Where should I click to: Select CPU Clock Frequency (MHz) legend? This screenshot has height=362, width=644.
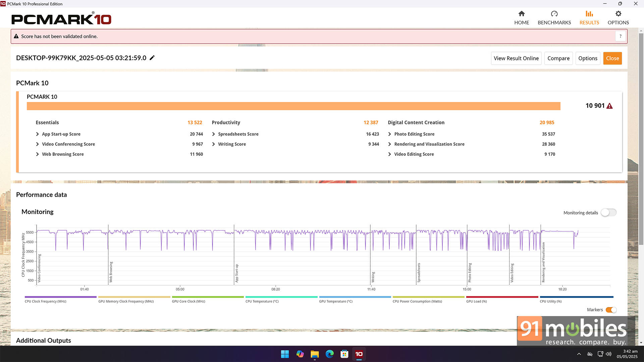click(60, 299)
